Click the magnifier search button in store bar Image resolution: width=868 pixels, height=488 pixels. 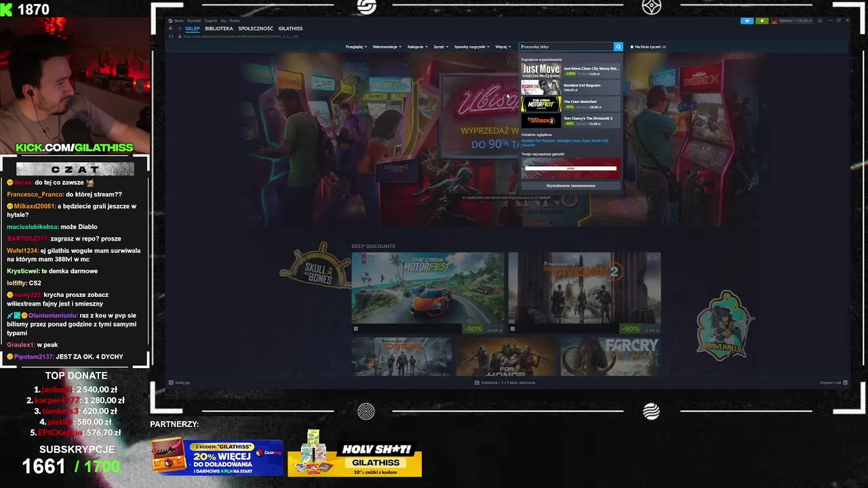pyautogui.click(x=618, y=47)
